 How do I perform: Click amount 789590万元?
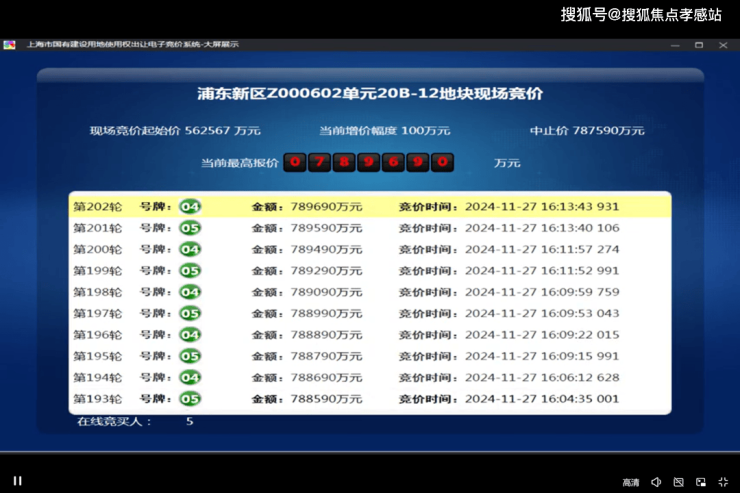(x=326, y=228)
